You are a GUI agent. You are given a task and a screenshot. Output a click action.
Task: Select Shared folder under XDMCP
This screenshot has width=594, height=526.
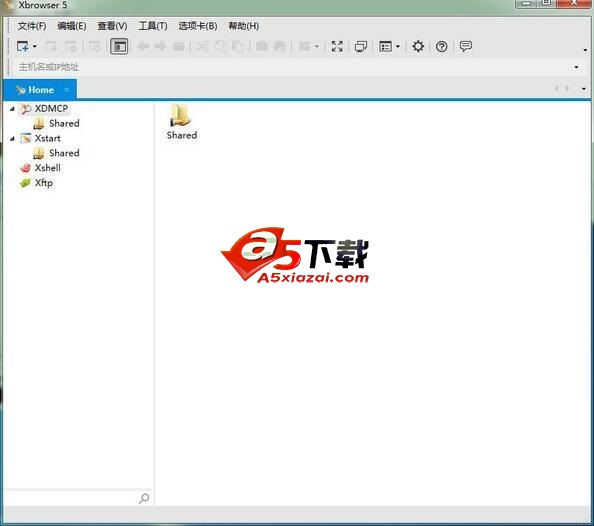click(64, 123)
